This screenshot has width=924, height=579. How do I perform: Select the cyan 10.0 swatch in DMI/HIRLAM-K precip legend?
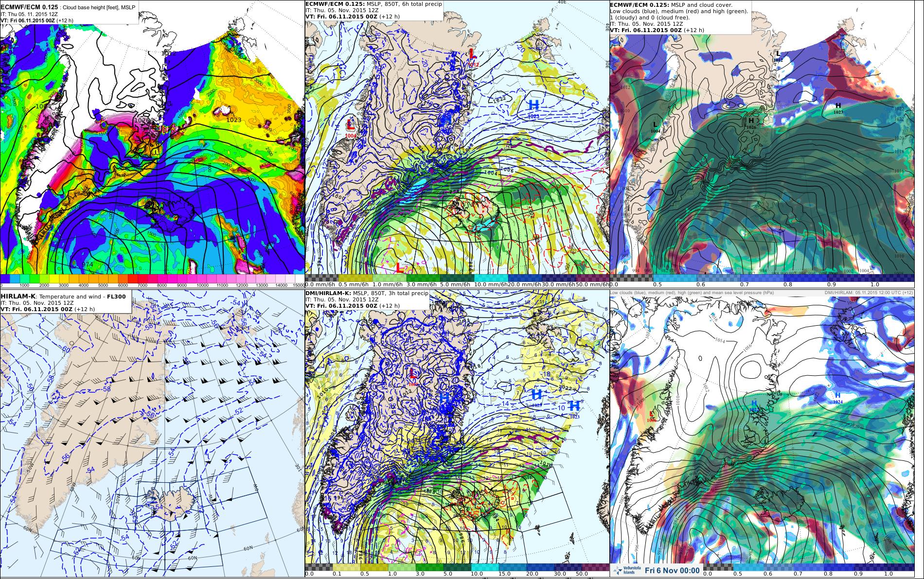click(x=485, y=567)
